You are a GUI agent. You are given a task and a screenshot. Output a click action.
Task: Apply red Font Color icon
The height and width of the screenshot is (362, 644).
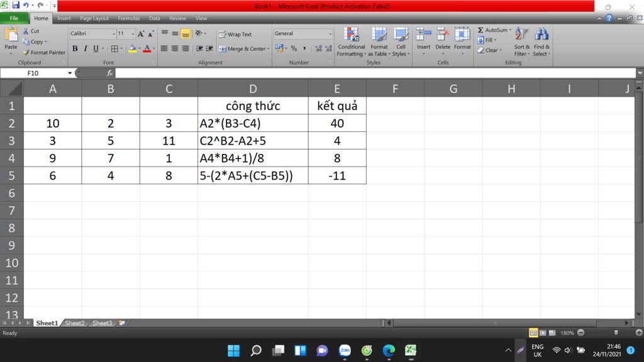tap(147, 49)
